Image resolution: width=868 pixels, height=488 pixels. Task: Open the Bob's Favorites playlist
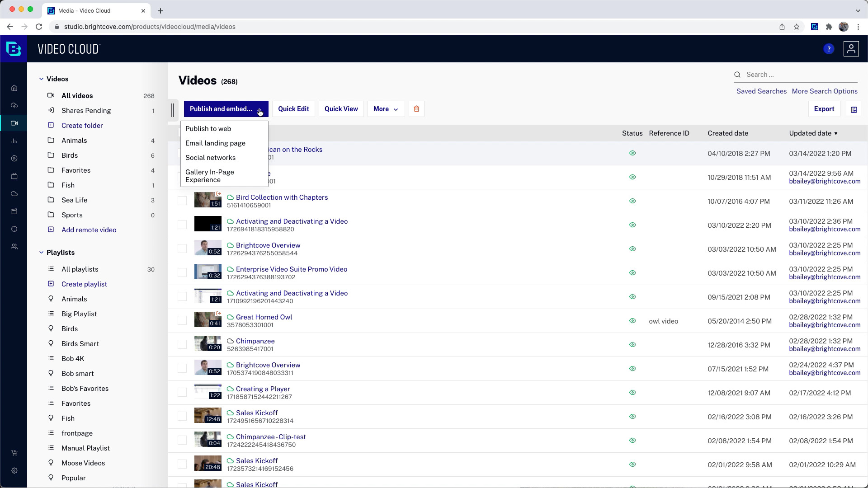pos(85,389)
